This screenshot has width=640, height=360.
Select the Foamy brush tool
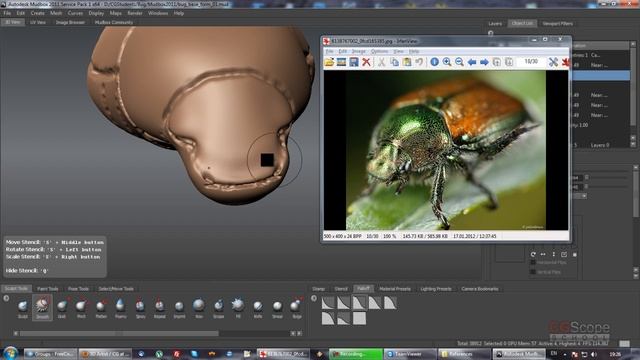point(120,308)
